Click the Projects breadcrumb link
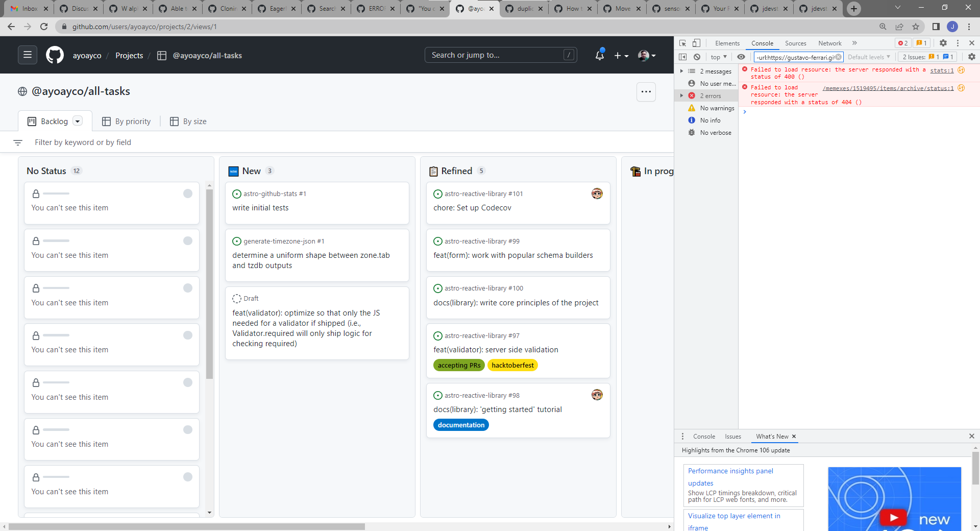The image size is (980, 531). pyautogui.click(x=129, y=56)
